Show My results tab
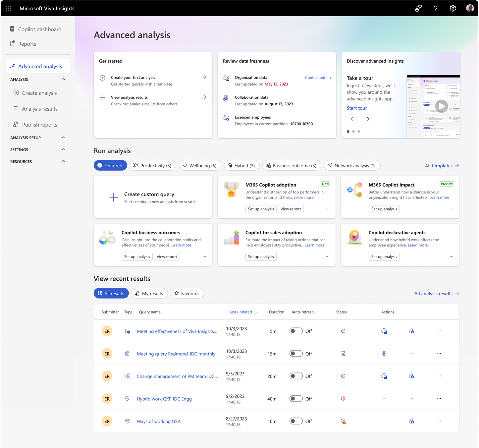Viewport: 479px width, 448px height. [150, 293]
